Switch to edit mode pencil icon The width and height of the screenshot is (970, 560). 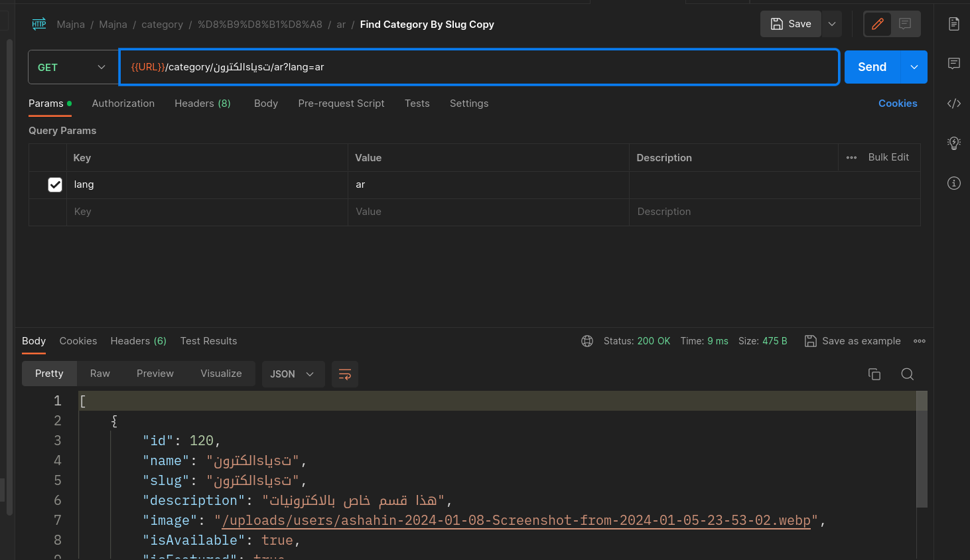(x=877, y=24)
